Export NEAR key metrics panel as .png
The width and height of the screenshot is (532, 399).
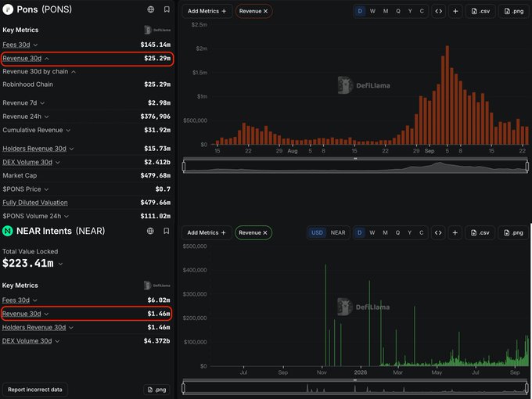156,390
